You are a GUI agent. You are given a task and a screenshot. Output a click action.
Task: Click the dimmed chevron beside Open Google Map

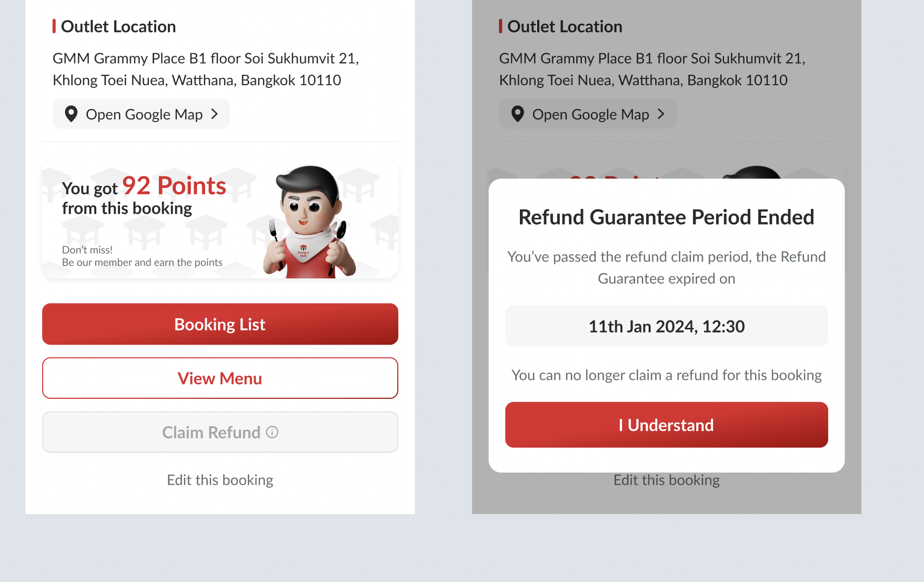click(661, 114)
